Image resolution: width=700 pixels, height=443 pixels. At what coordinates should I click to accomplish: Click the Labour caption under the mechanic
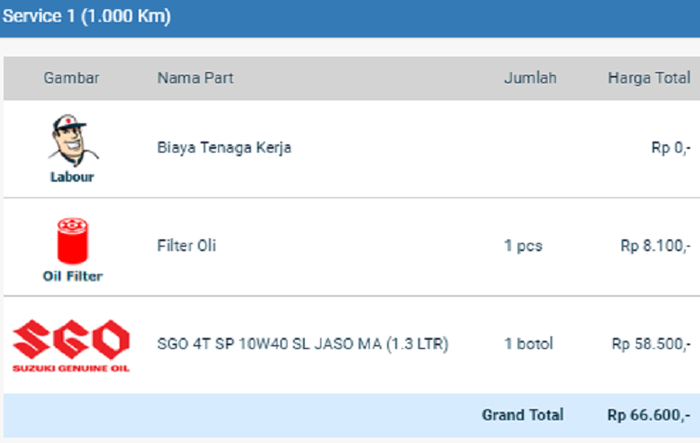coord(71,178)
